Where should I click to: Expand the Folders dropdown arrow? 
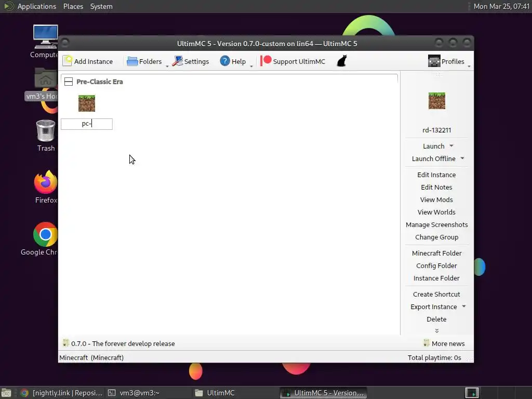167,66
